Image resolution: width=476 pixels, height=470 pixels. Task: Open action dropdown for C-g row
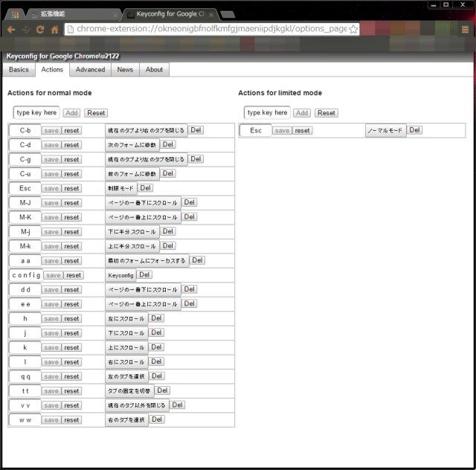click(146, 159)
